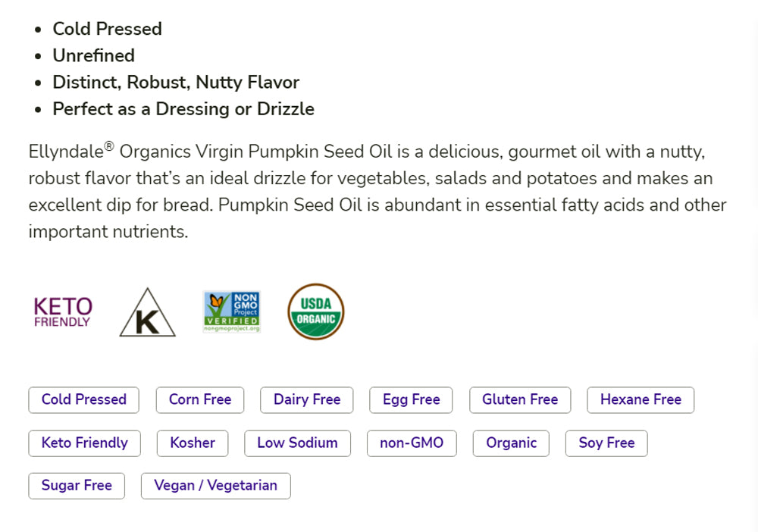Click the Gluten Free tag
Screen dimensions: 758x532
pos(520,399)
